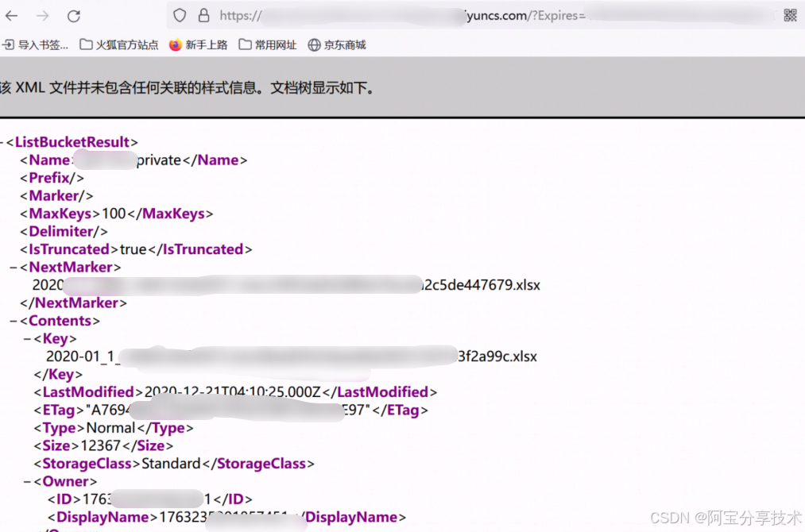805x532 pixels.
Task: Click the Name value ending in private
Action: point(128,160)
